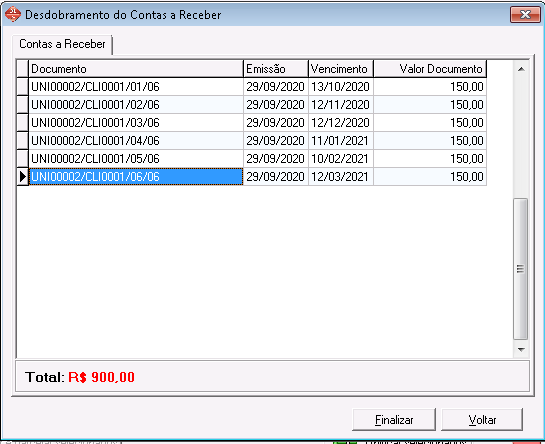545x444 pixels.
Task: Click due date 10/02/2021 cell
Action: [341, 159]
